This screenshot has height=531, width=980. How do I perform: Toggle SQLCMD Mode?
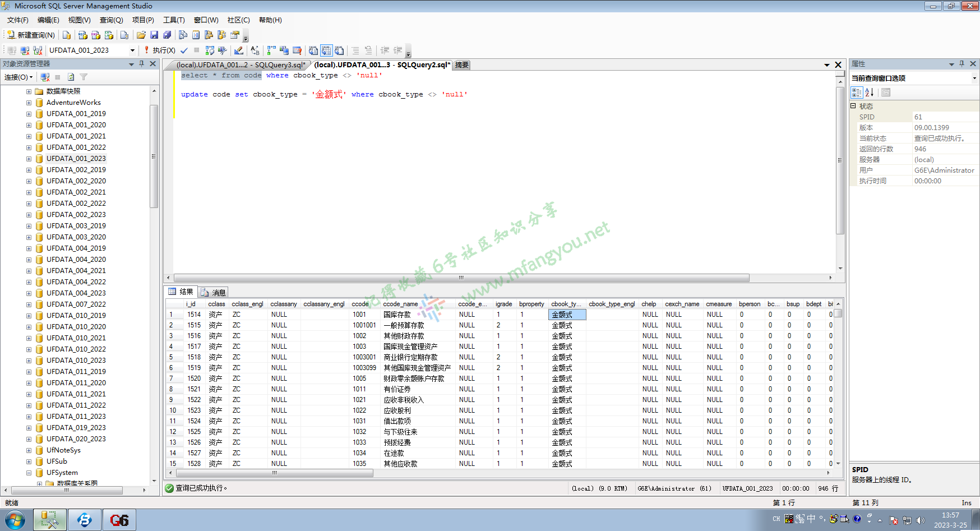point(297,50)
